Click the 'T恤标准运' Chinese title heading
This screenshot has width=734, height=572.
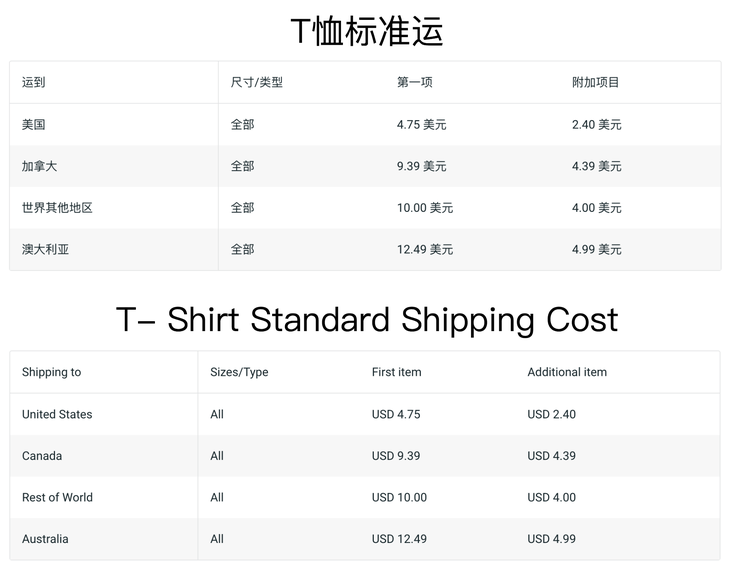click(367, 31)
